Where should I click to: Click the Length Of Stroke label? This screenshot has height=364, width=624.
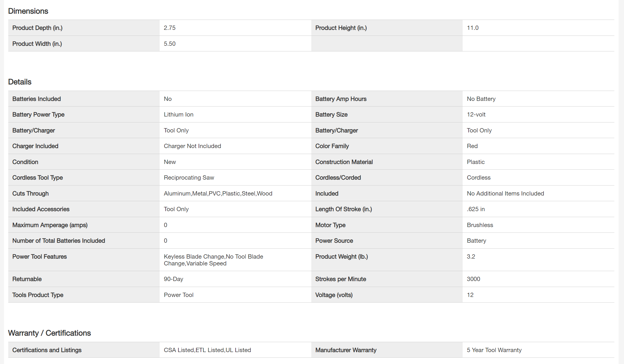pos(343,209)
